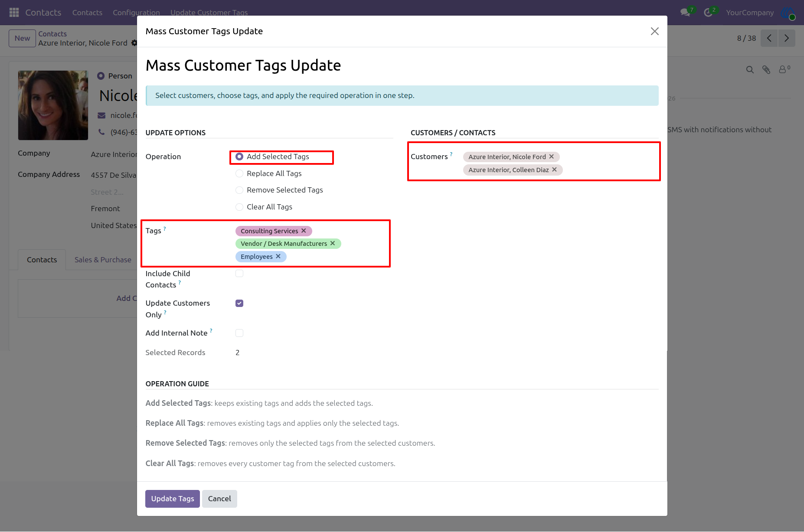Close the Mass Customer Tags Update dialog

(655, 31)
